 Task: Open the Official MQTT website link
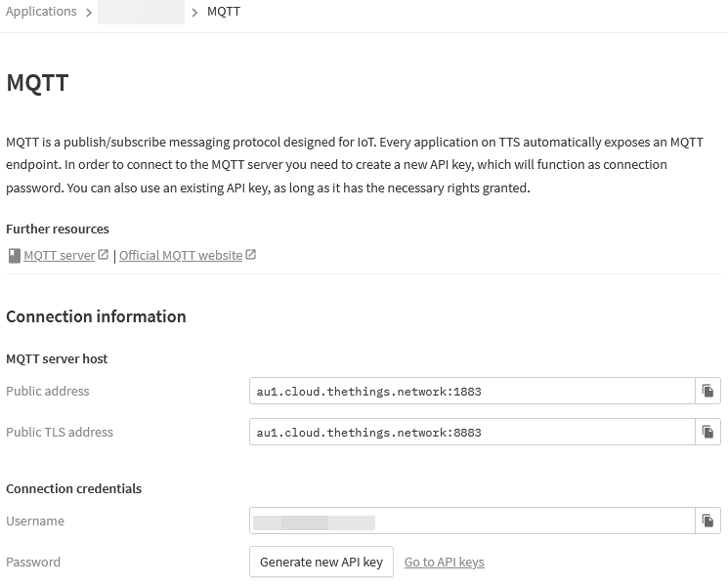coord(181,256)
